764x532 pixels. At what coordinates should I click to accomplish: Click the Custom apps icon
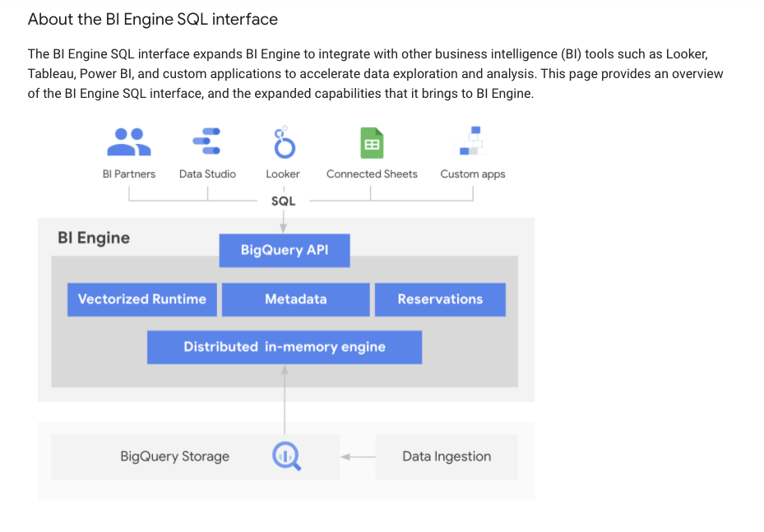(x=470, y=141)
